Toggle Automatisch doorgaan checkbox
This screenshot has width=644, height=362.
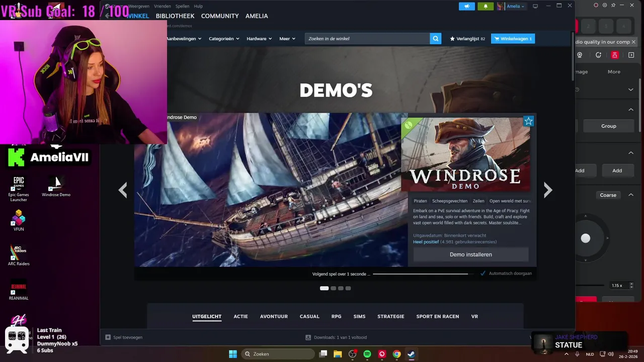click(483, 274)
